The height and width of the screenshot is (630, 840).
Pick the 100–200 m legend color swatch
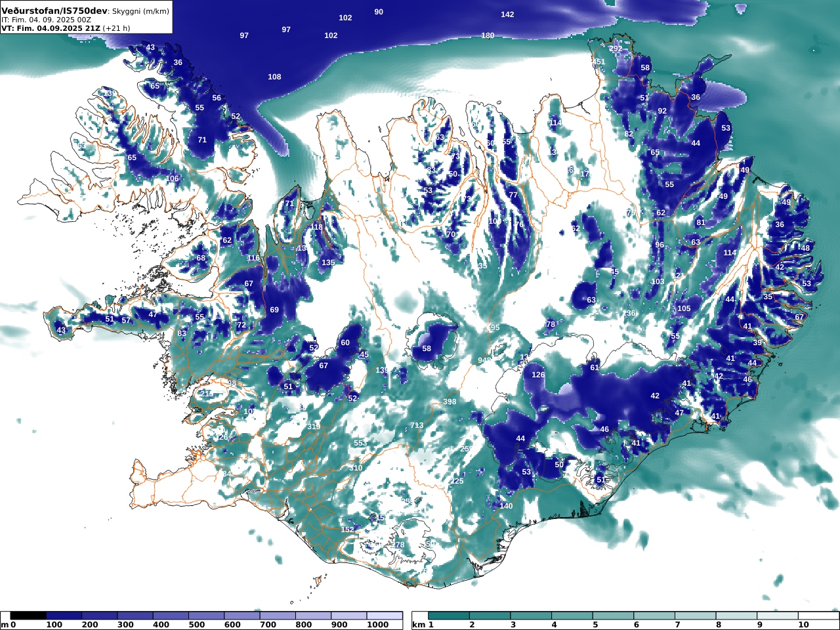pyautogui.click(x=64, y=616)
